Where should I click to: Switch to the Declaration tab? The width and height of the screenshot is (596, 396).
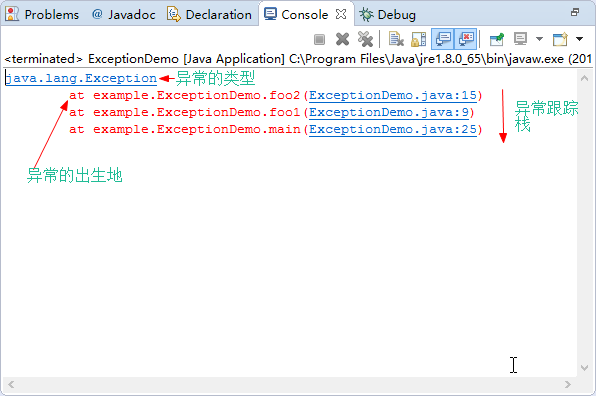click(x=209, y=14)
